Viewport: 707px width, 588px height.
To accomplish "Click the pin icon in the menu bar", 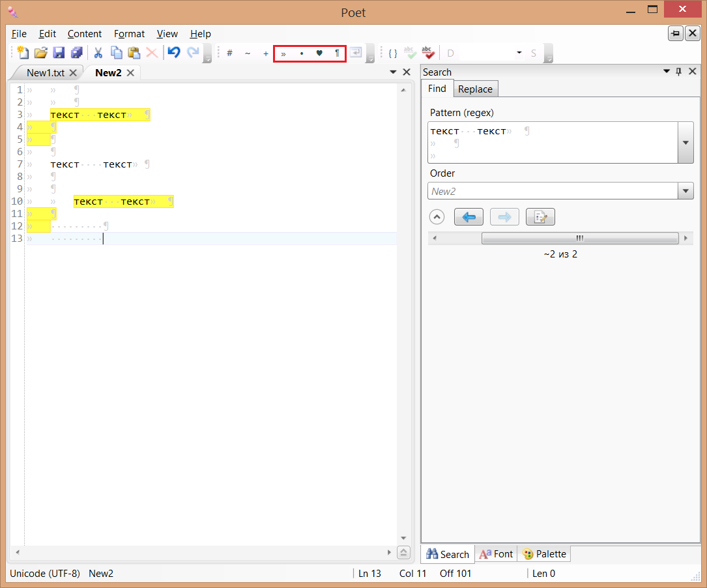I will (x=676, y=33).
